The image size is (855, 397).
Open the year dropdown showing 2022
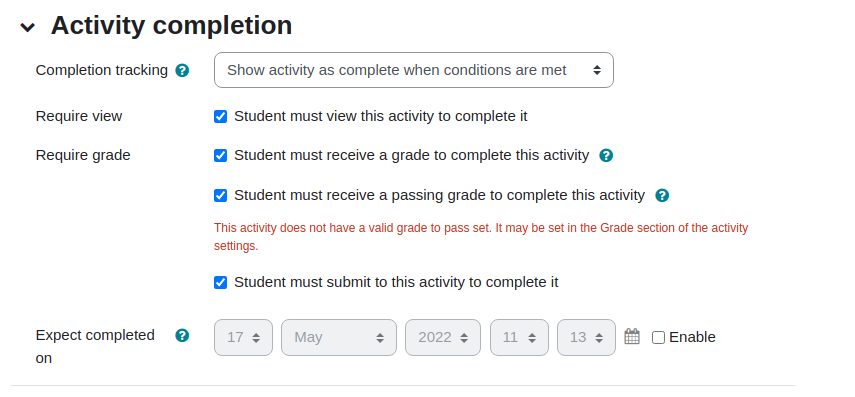click(443, 338)
